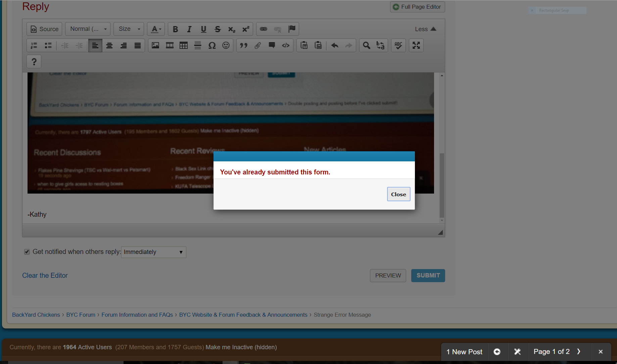Collapse toolbar using Less

pyautogui.click(x=425, y=29)
